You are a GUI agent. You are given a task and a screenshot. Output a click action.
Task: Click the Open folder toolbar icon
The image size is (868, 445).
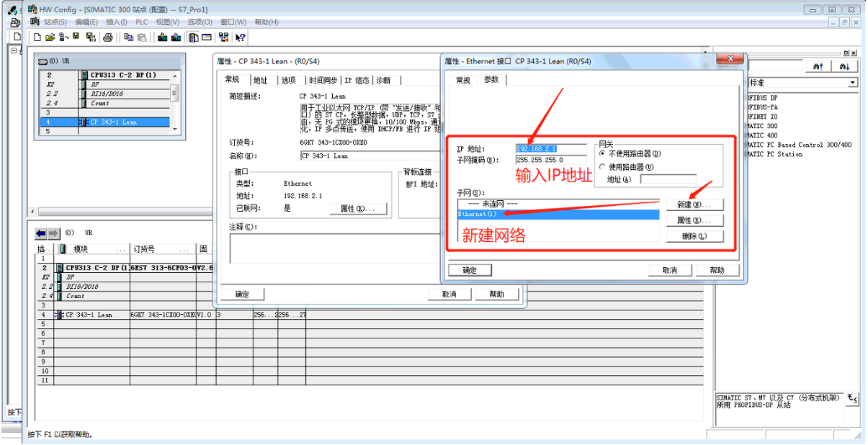click(x=50, y=37)
